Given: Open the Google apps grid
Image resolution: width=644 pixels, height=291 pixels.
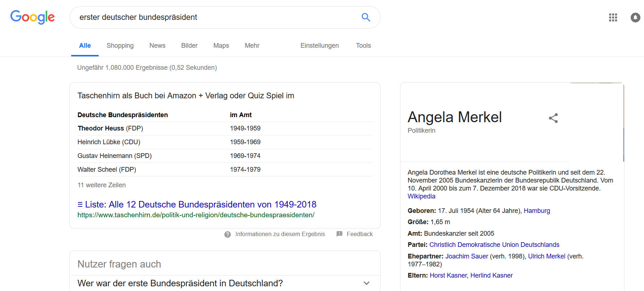Looking at the screenshot, I should (613, 17).
